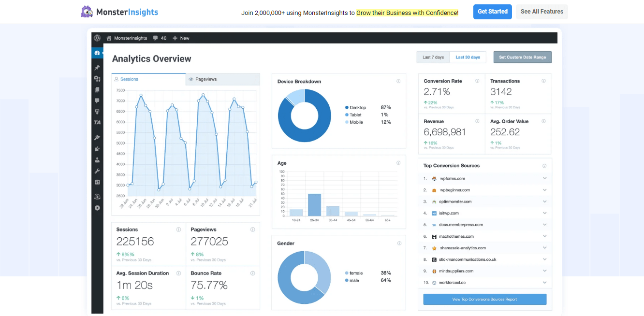
Task: Click the male legend color dot
Action: pos(347,280)
